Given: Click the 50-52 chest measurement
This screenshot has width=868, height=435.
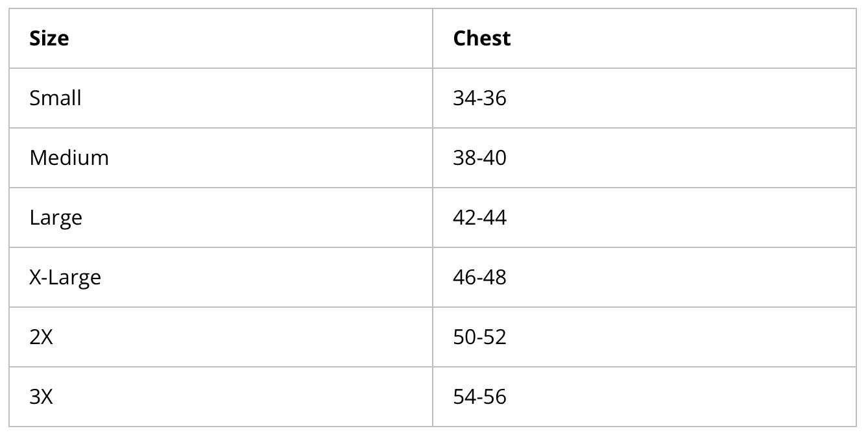Looking at the screenshot, I should click(x=479, y=338).
